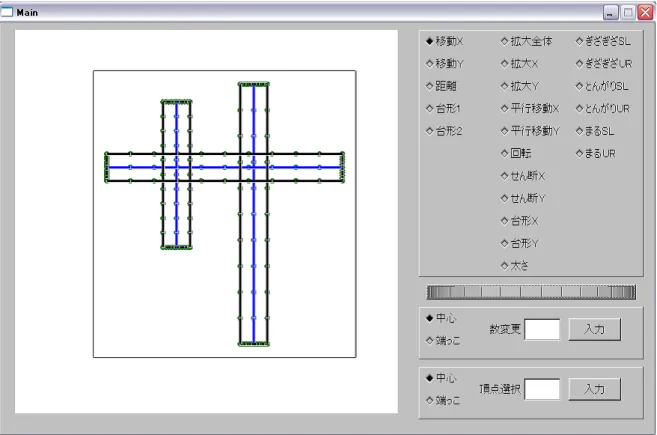Maximize the Main window
The height and width of the screenshot is (435, 657).
point(628,13)
